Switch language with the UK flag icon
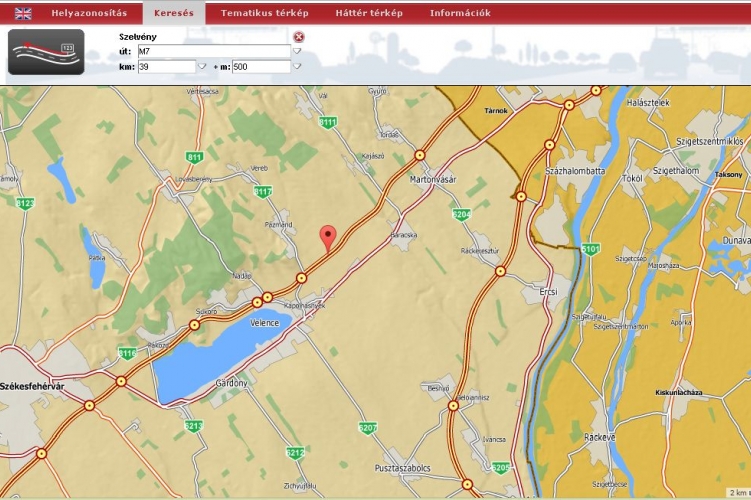Viewport: 751px width, 500px height. point(23,13)
